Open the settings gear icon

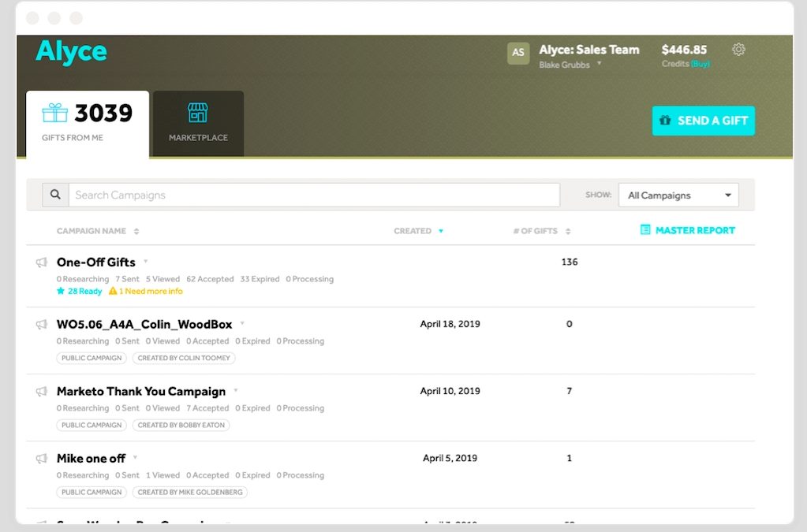[738, 50]
